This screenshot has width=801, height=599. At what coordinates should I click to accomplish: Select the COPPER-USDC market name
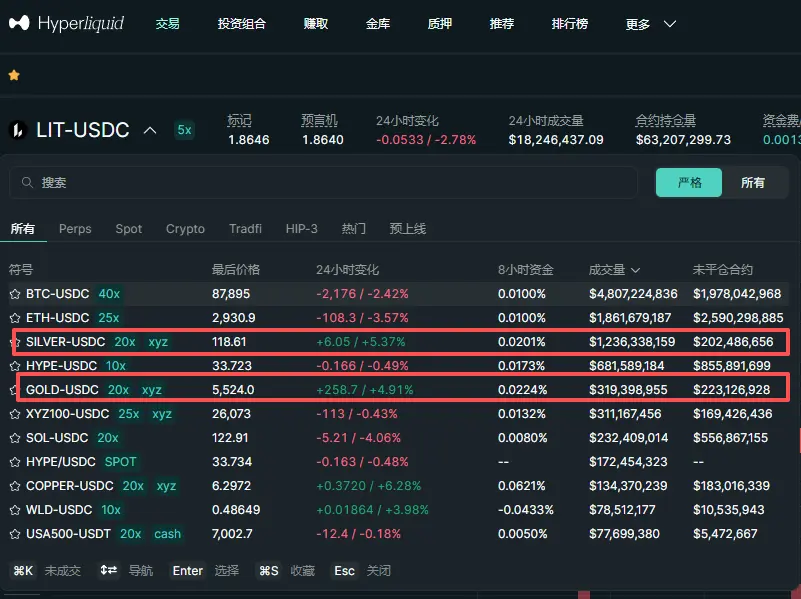pos(69,486)
